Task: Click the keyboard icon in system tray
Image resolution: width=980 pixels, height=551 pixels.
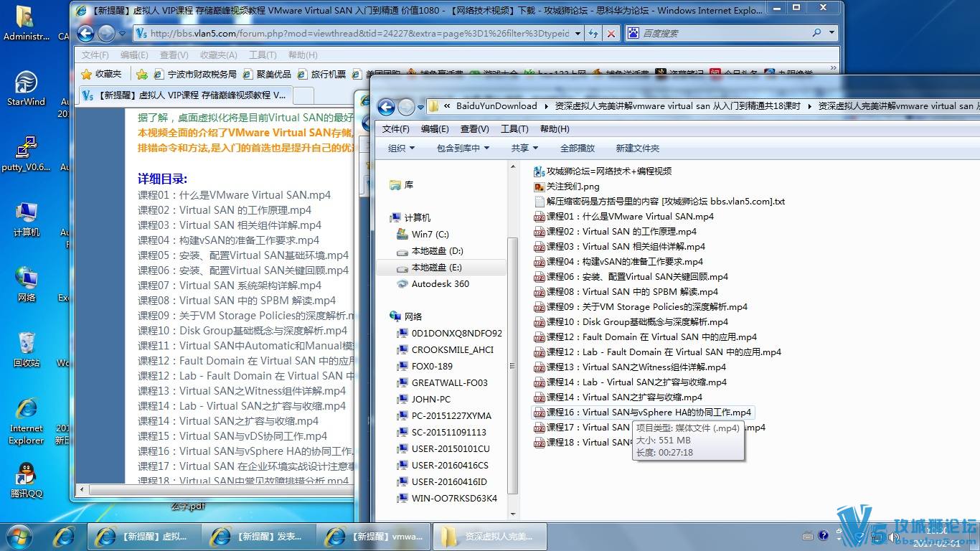Action: tap(807, 536)
